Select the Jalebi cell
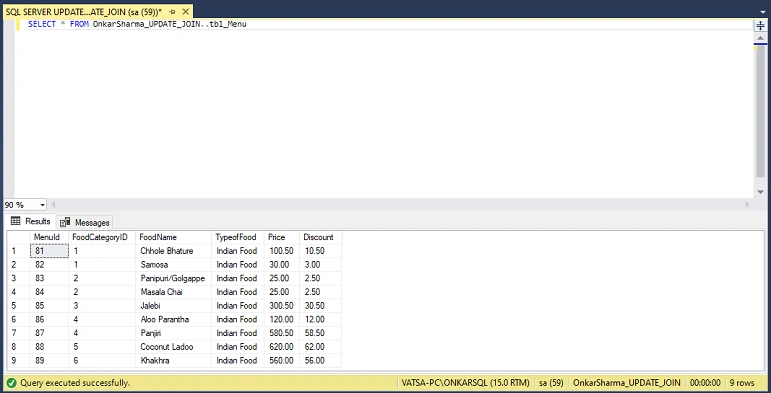This screenshot has height=393, width=771. pyautogui.click(x=174, y=306)
